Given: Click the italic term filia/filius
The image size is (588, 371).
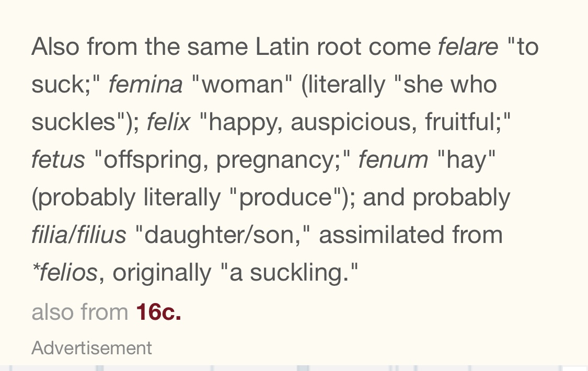Looking at the screenshot, I should [79, 235].
